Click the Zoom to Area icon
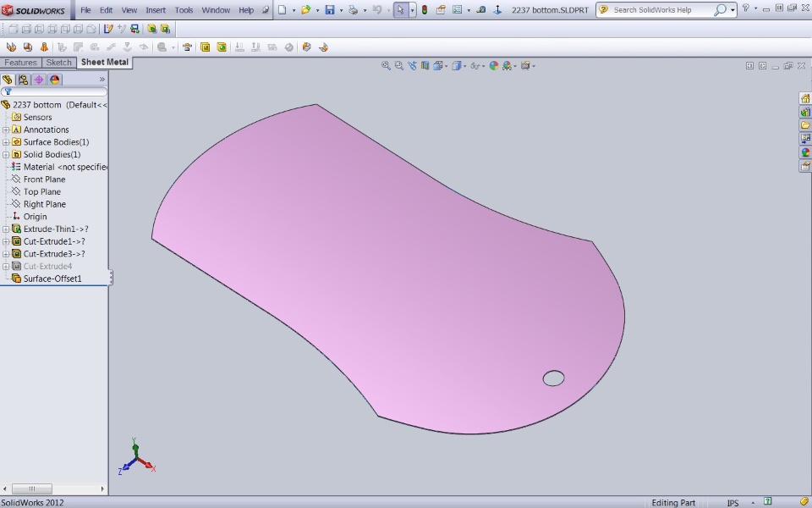 [398, 66]
